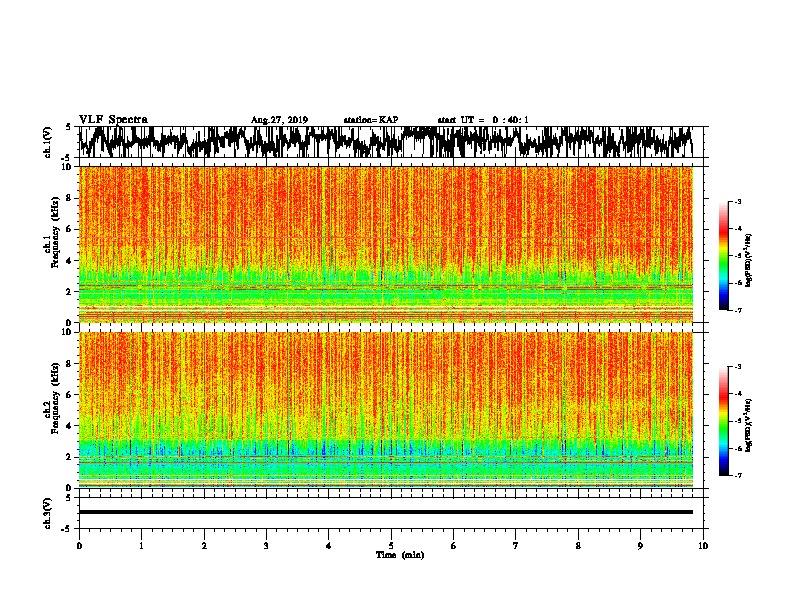Click the ch.2 spectrogram plot

point(386,410)
